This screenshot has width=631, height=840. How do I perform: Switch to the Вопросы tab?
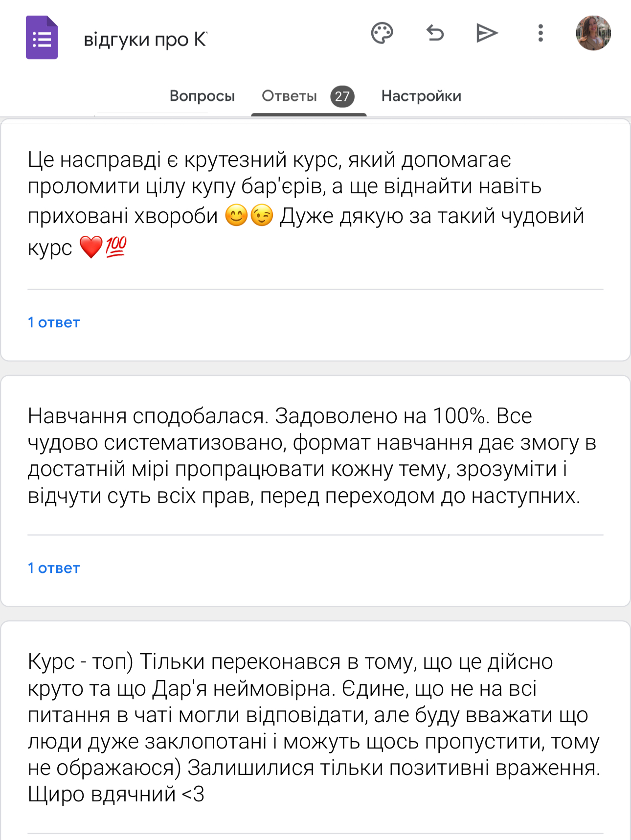(202, 96)
